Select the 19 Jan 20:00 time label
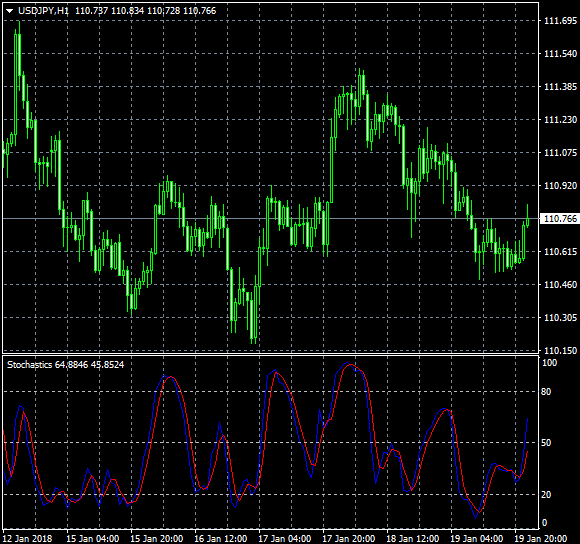Image resolution: width=580 pixels, height=544 pixels. 541,538
